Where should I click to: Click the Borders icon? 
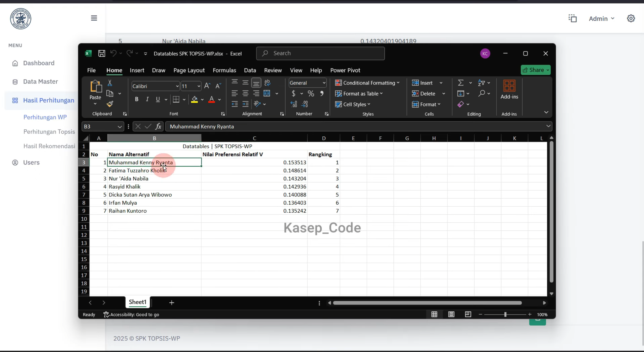(x=176, y=99)
